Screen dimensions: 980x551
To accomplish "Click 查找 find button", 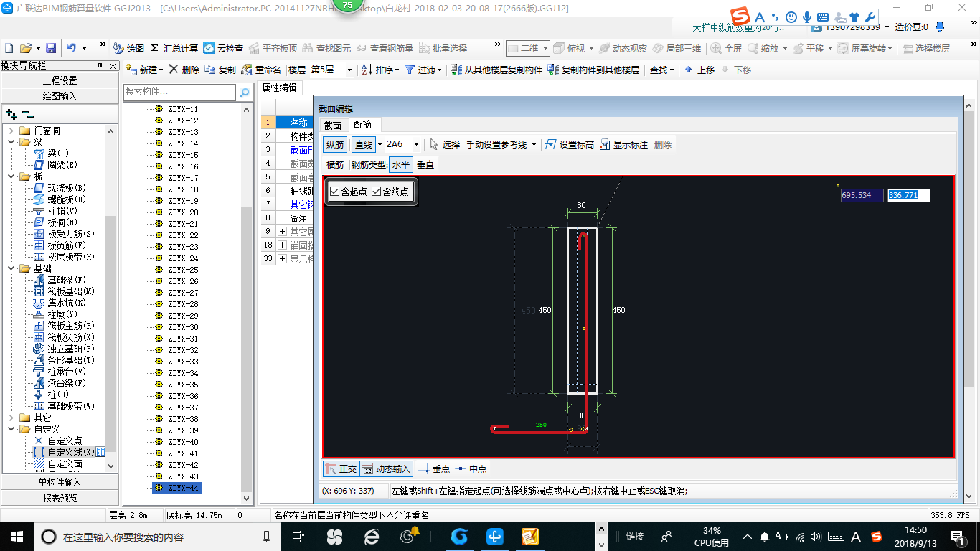I will [x=661, y=70].
